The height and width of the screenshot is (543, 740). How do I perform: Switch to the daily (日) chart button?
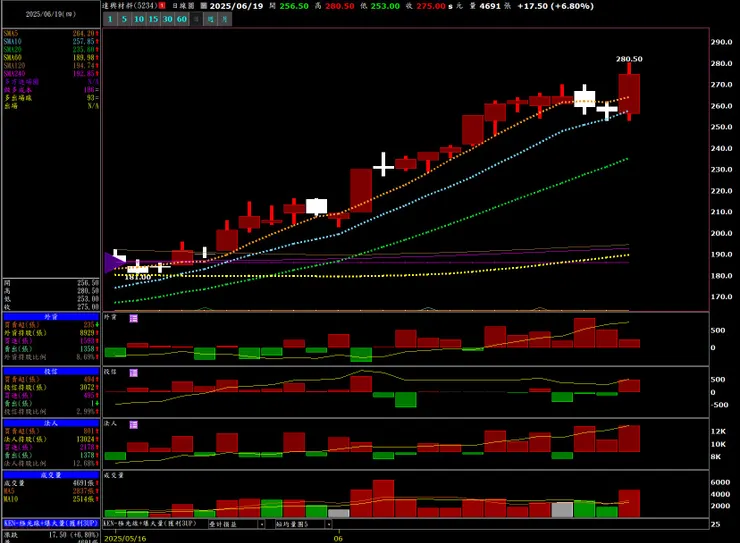[196, 19]
